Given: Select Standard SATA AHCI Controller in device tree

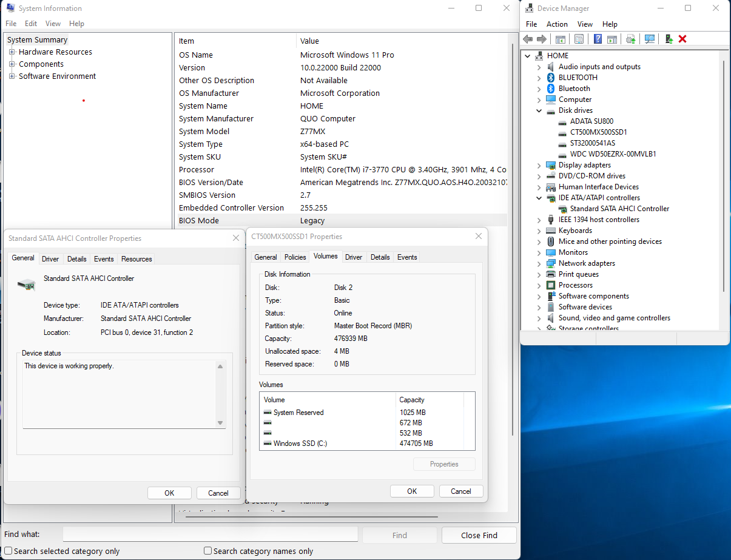Looking at the screenshot, I should point(619,209).
